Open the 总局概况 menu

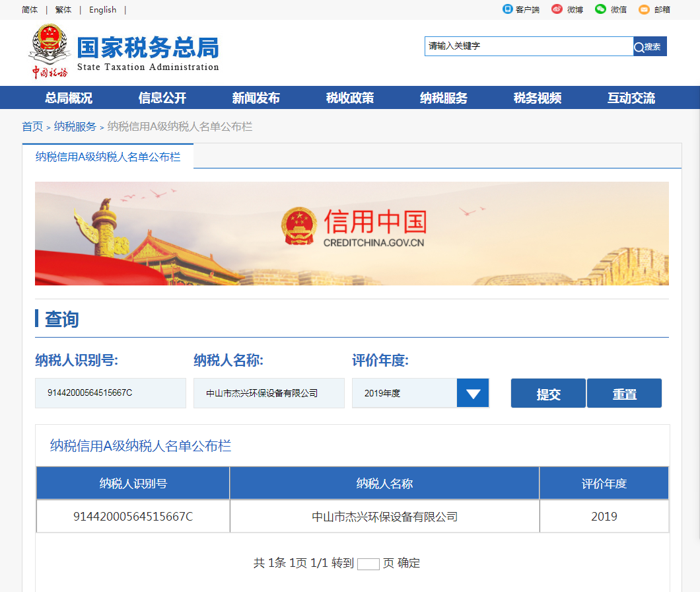point(69,98)
